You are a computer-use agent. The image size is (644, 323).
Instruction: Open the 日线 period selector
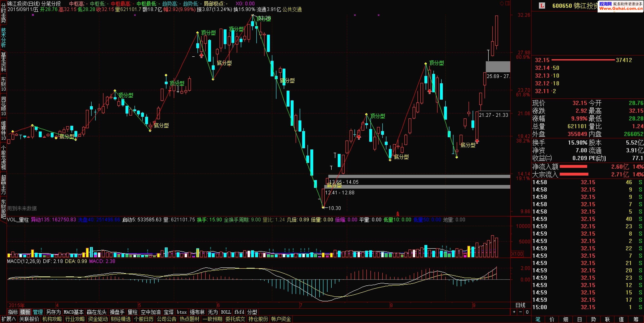pos(521,305)
